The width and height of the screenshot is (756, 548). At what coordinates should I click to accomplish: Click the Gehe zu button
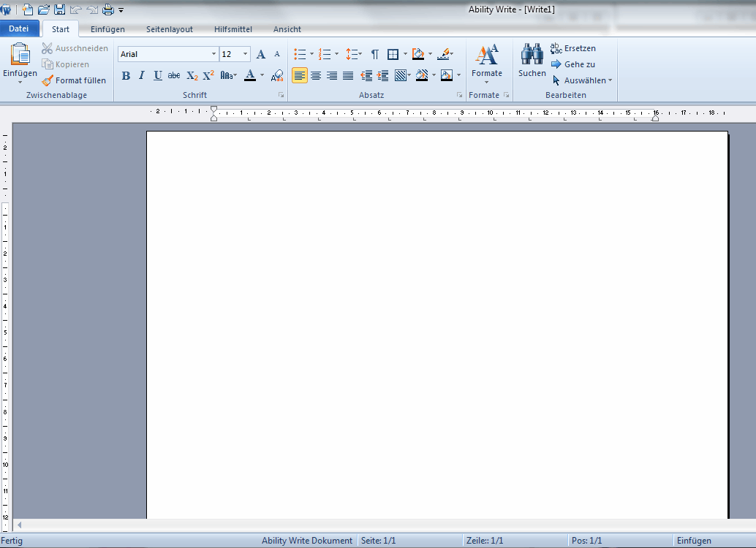click(572, 64)
